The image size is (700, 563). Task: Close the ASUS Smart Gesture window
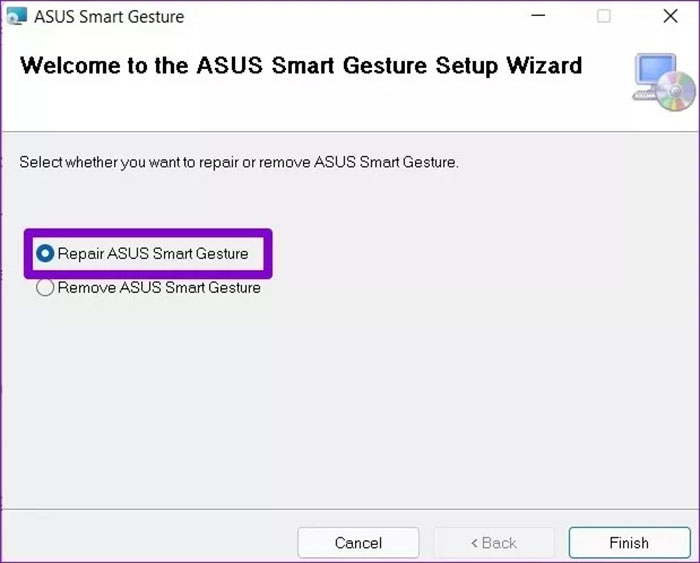coord(670,16)
